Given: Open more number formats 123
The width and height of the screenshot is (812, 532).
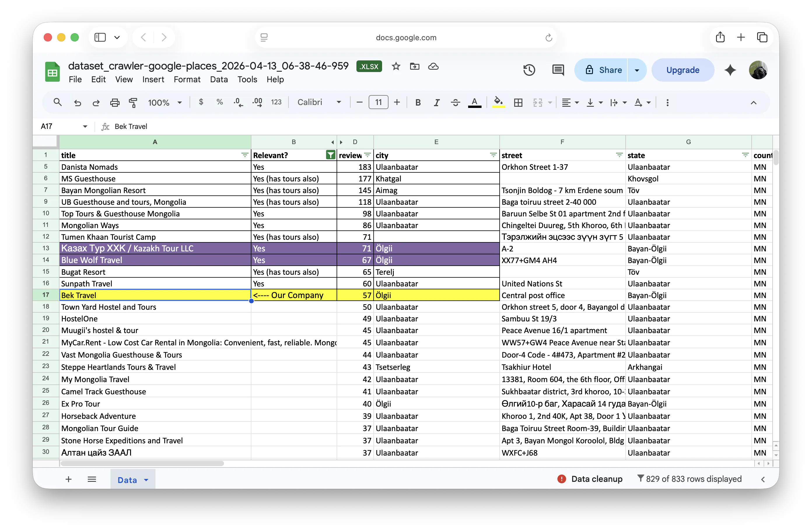Looking at the screenshot, I should [276, 102].
